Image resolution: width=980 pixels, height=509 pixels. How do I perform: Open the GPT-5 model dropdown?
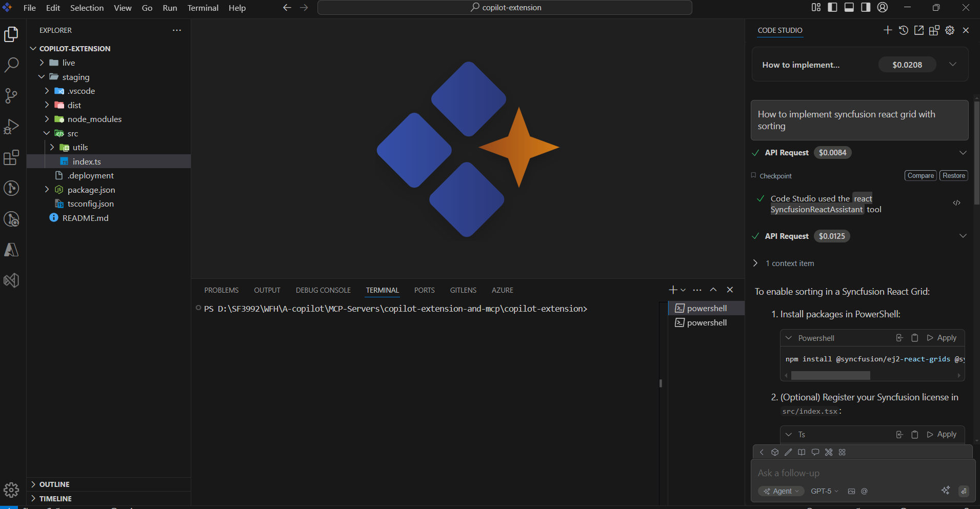point(824,491)
